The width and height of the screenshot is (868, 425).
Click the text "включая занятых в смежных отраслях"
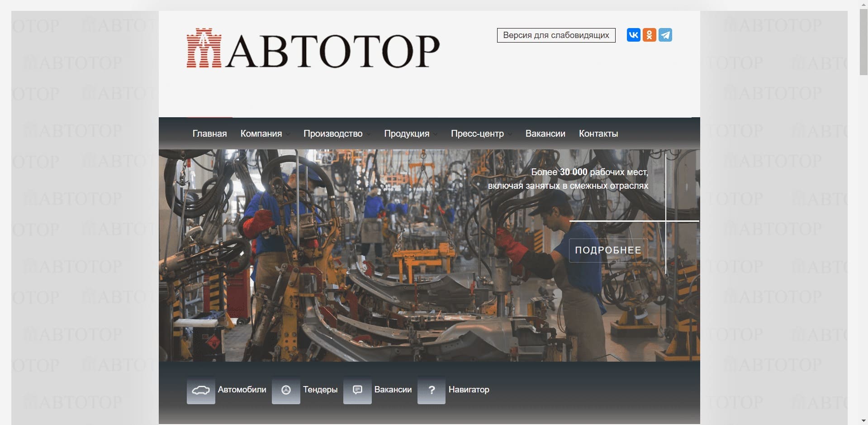(568, 186)
